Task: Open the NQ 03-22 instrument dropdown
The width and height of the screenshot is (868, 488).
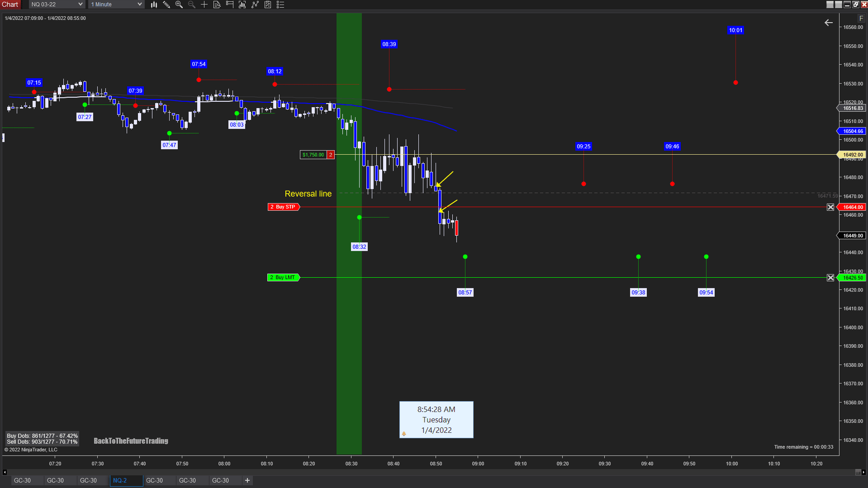Action: pyautogui.click(x=57, y=5)
